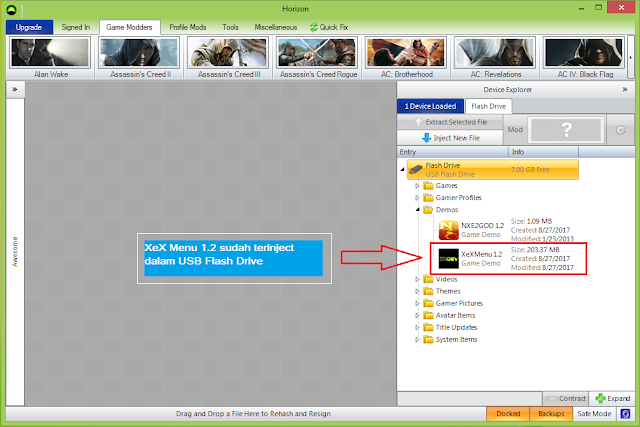Click the Videos folder icon
Viewport: 640px width, 427px height.
coord(428,279)
